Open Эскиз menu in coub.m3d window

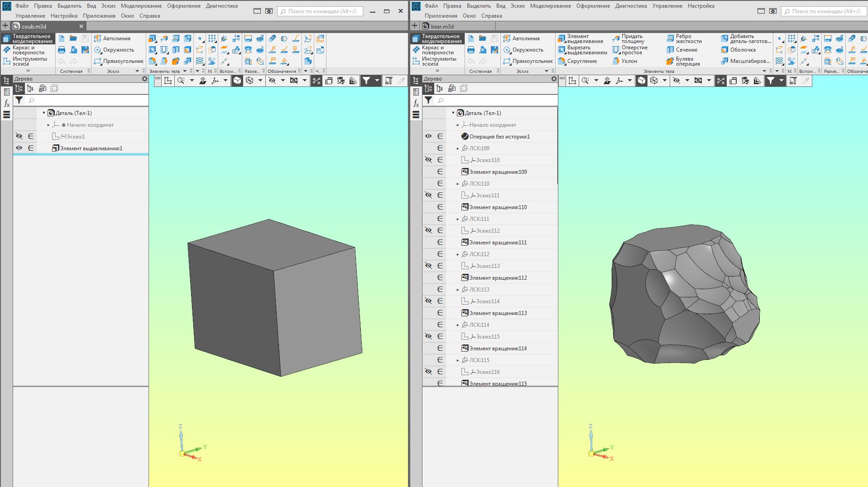pos(108,6)
